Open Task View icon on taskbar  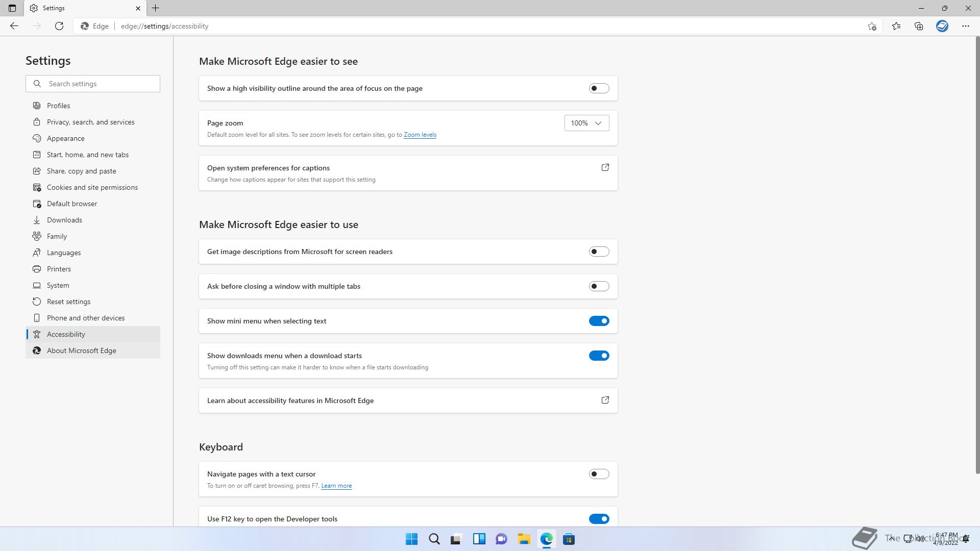(456, 539)
